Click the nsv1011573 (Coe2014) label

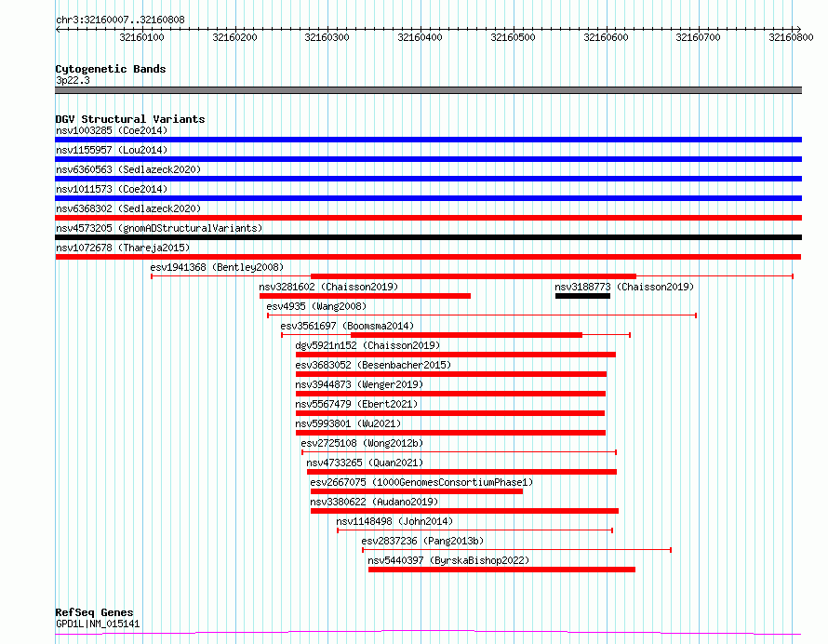pyautogui.click(x=112, y=189)
